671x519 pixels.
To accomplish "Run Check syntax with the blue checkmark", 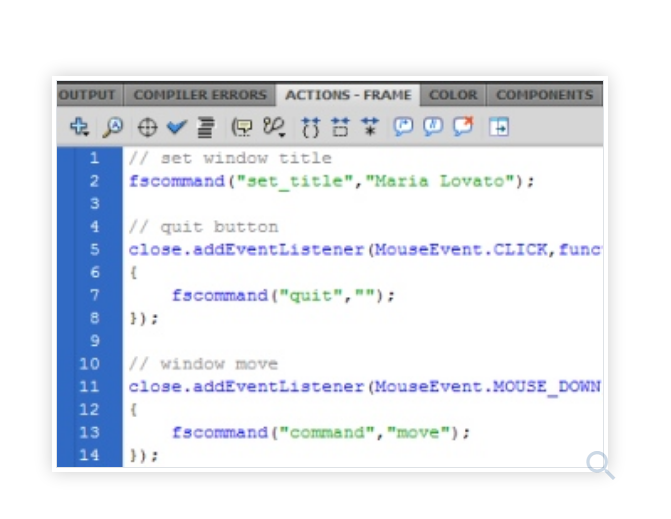I will click(x=176, y=127).
